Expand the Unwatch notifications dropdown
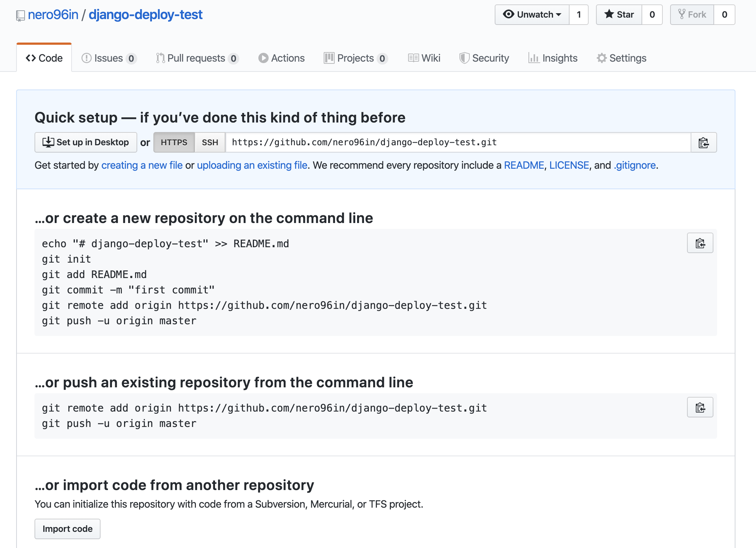The image size is (756, 548). [532, 15]
